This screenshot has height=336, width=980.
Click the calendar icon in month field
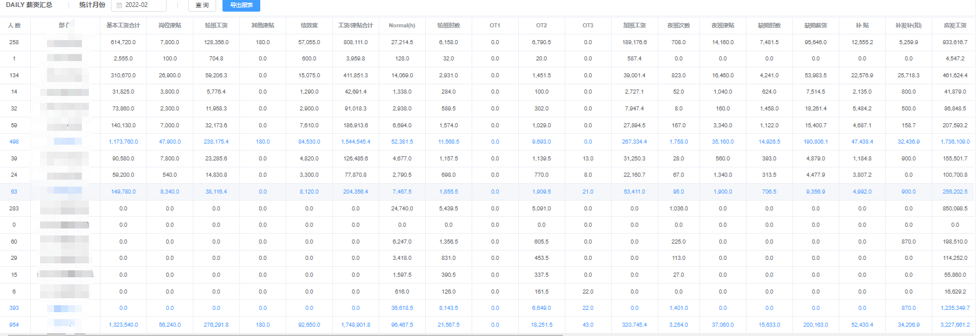click(x=119, y=5)
